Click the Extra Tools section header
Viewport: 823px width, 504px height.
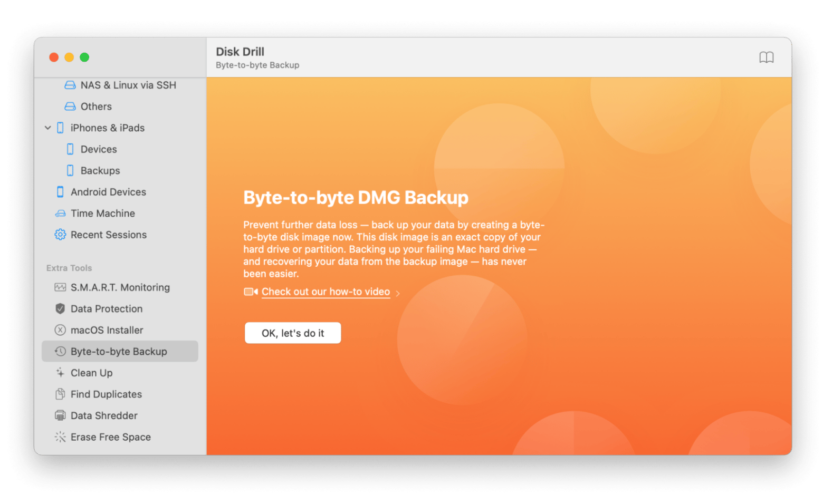(x=69, y=268)
